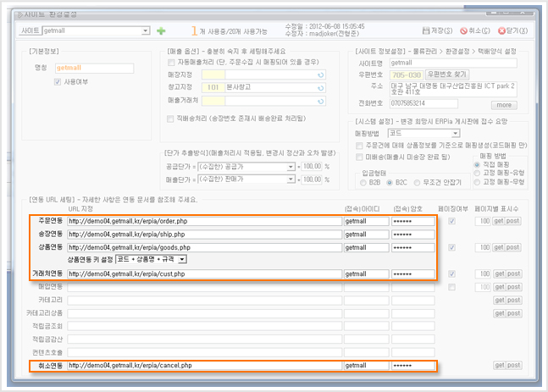Expand the 상품연동 키 설정 dropdown

tap(182, 259)
